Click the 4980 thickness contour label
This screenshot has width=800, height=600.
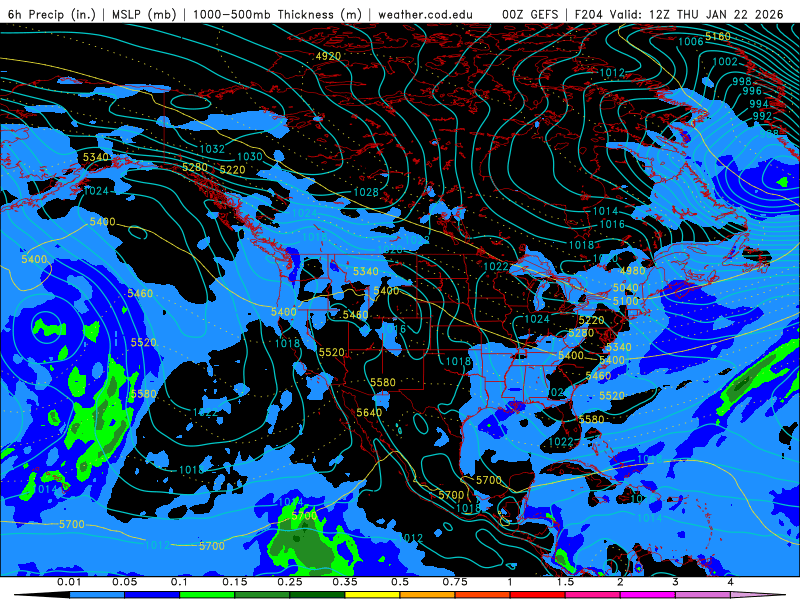pos(633,270)
